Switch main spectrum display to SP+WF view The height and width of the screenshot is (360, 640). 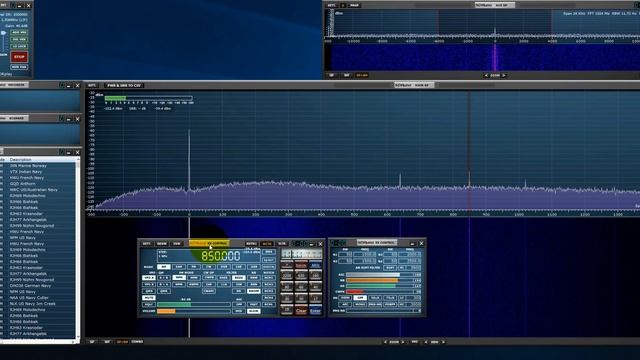(122, 342)
